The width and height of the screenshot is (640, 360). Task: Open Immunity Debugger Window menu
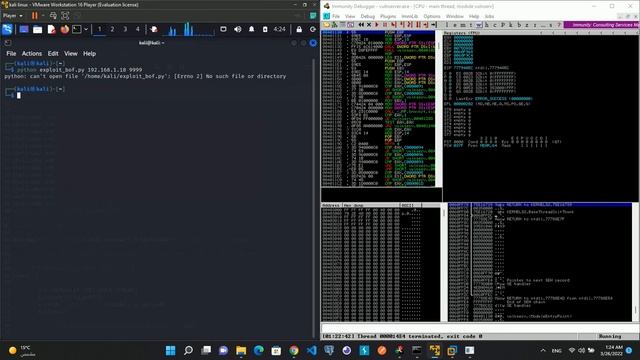(455, 16)
